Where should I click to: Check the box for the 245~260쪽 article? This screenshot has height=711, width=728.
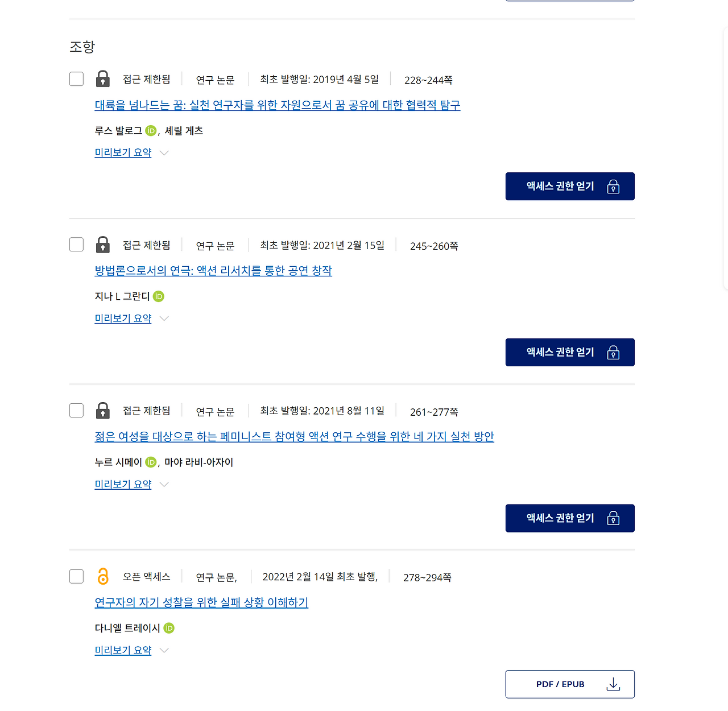point(76,245)
